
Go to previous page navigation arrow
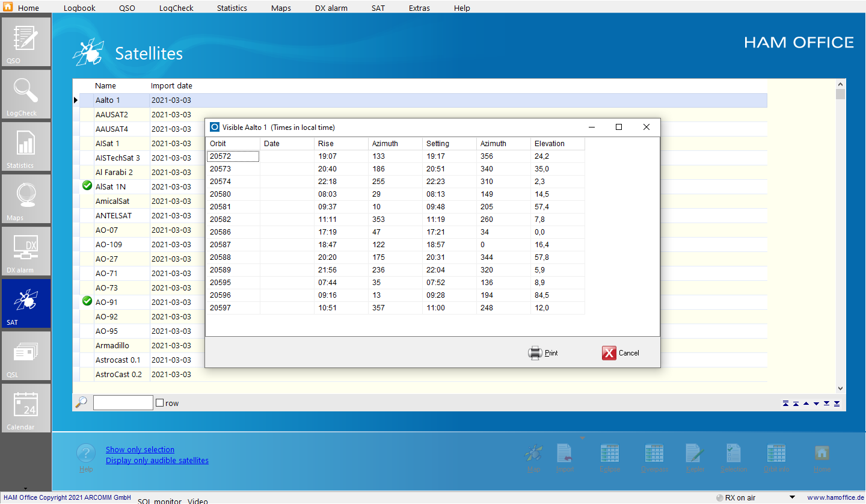(x=796, y=404)
